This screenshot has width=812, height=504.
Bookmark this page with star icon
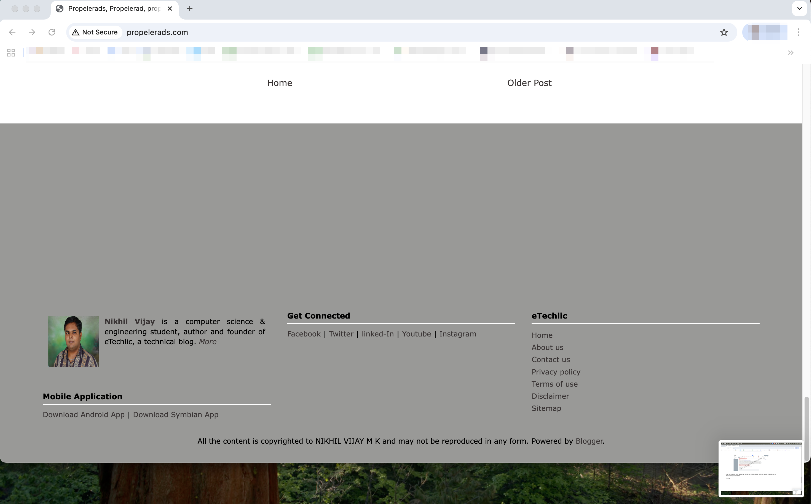723,32
